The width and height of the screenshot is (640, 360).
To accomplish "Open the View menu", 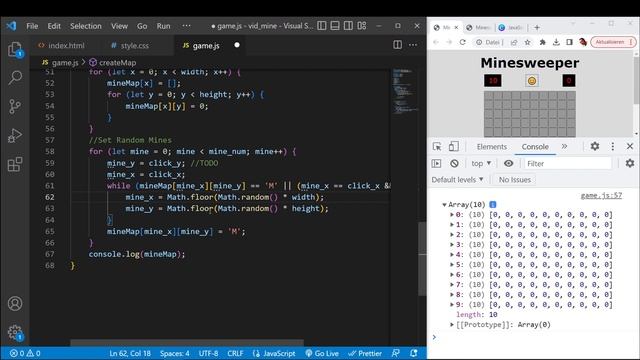I will 119,26.
